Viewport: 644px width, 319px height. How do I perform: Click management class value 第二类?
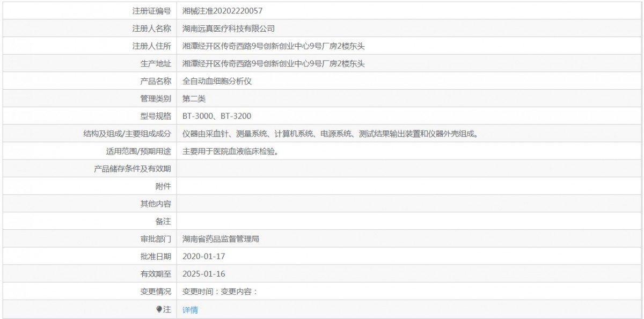[194, 99]
